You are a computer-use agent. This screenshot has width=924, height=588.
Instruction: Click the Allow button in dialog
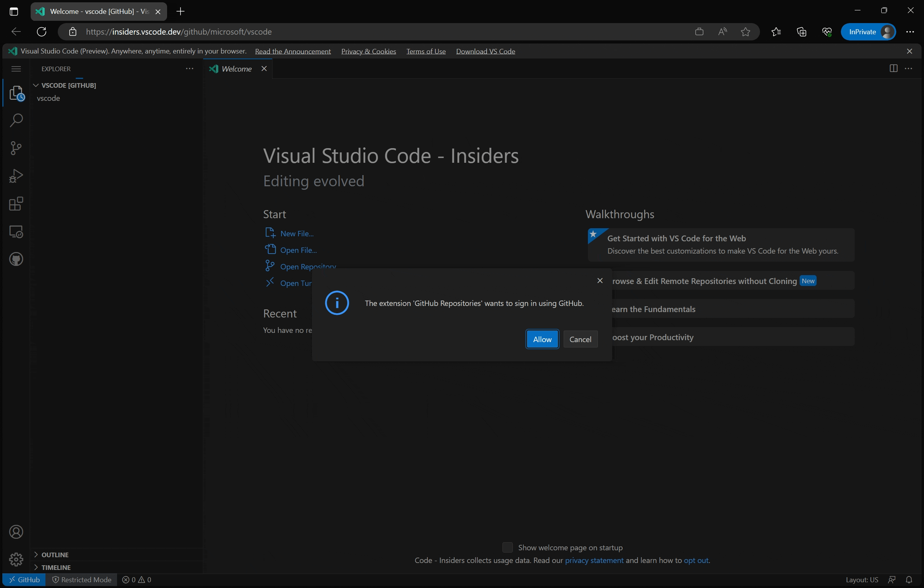click(x=542, y=339)
